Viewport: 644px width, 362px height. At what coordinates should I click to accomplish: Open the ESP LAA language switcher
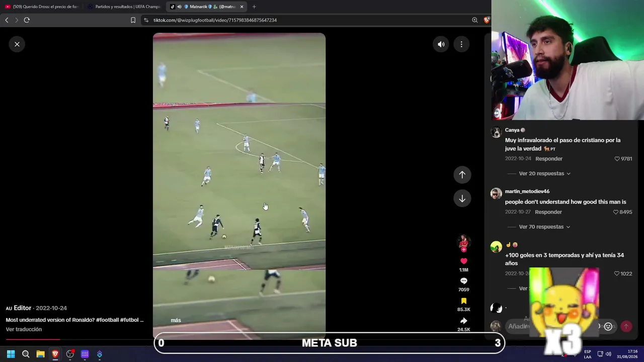[x=587, y=354]
